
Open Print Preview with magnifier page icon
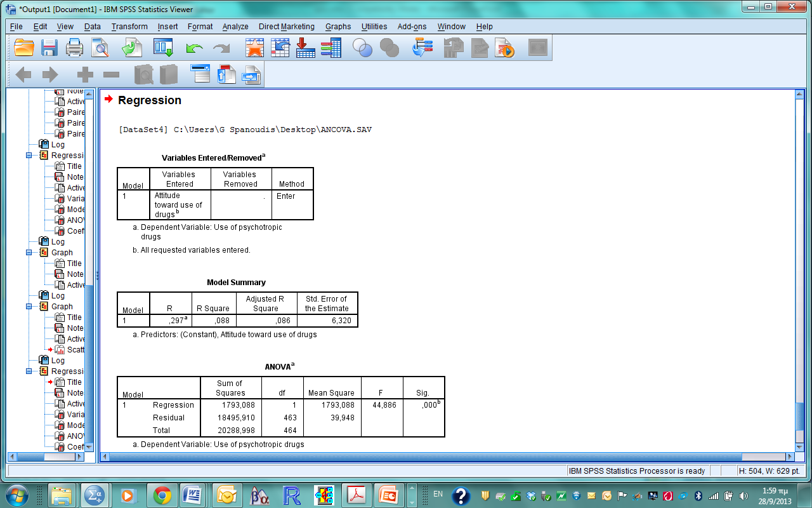click(100, 48)
